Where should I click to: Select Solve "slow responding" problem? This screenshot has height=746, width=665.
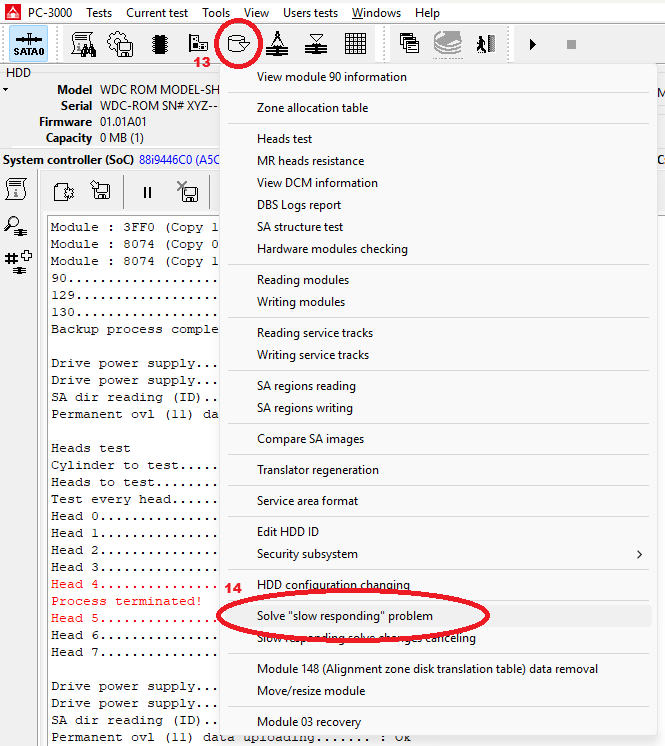click(344, 616)
